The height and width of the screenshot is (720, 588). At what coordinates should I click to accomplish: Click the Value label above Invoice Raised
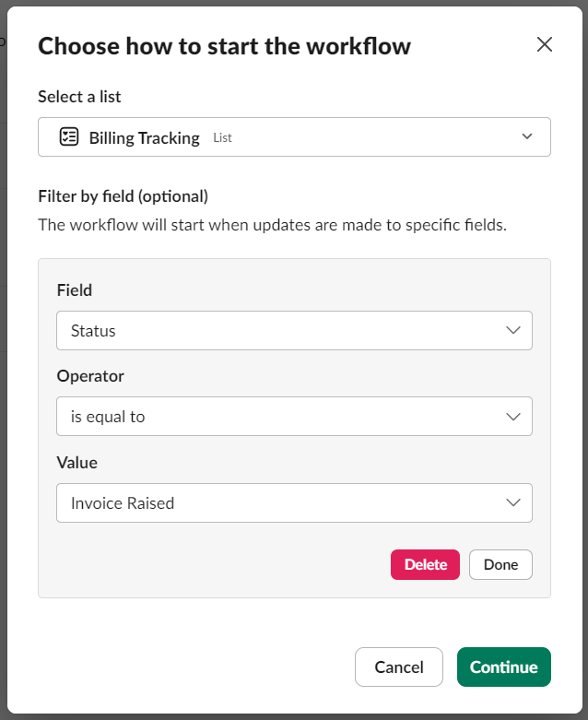tap(77, 463)
